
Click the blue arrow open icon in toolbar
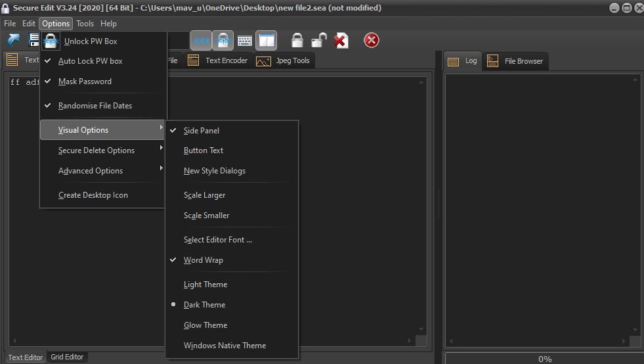tap(13, 41)
